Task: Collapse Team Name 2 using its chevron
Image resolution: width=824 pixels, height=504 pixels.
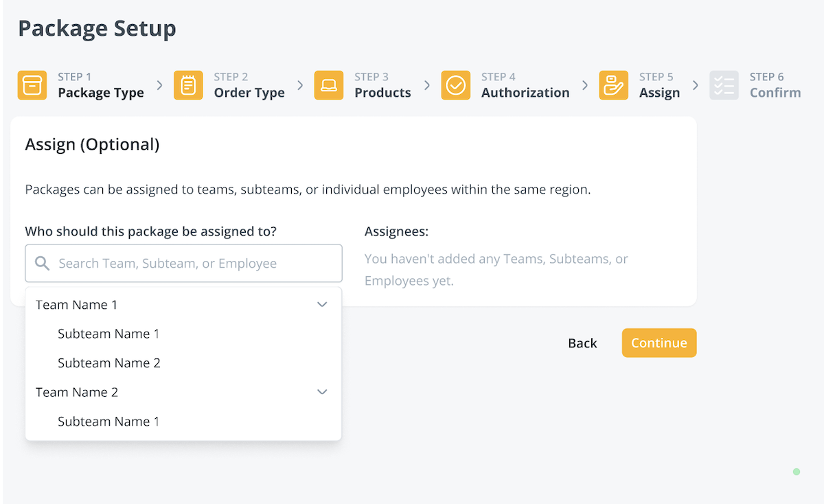Action: tap(322, 392)
